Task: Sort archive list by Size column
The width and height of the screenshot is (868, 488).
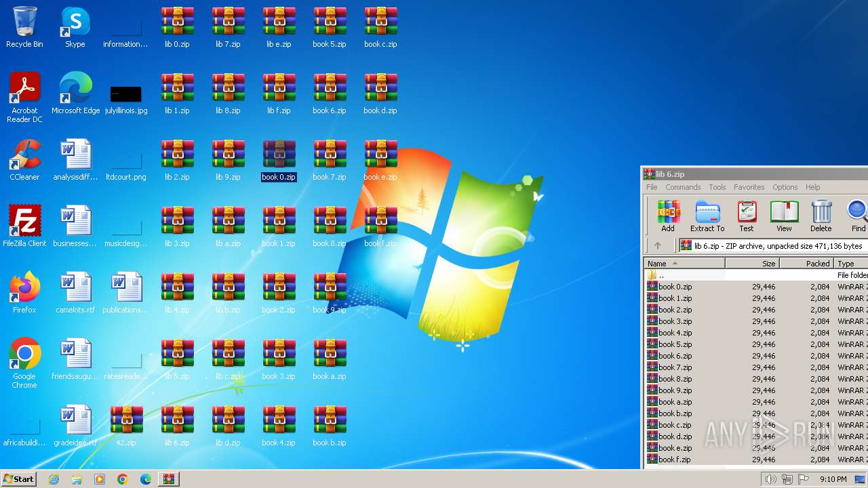Action: [752, 264]
